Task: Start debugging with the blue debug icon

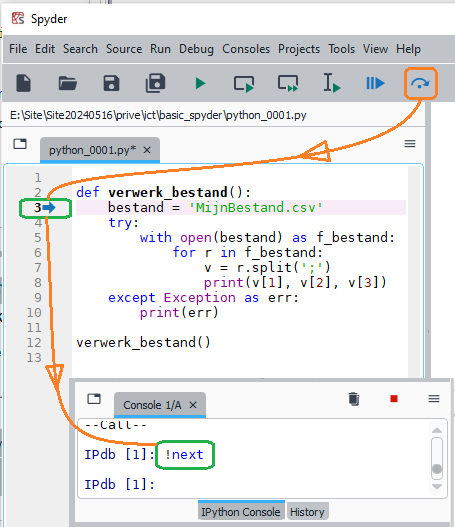Action: pyautogui.click(x=375, y=83)
